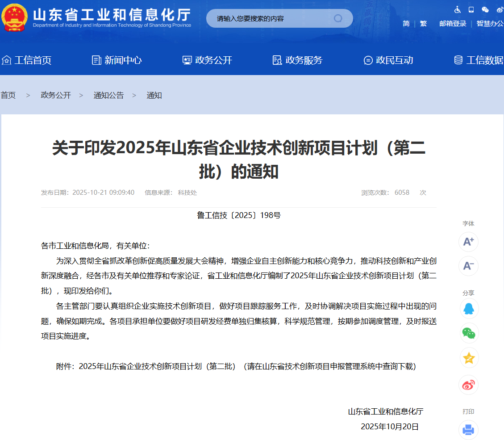This screenshot has width=504, height=440.
Task: Open accessibility mode via wheelchair icon
Action: coord(458,9)
